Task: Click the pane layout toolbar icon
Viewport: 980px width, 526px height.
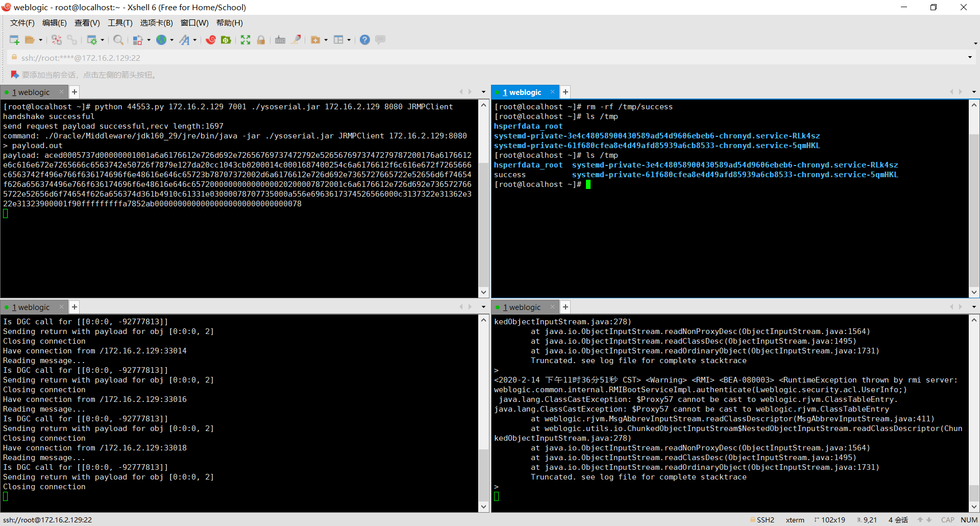Action: [338, 40]
